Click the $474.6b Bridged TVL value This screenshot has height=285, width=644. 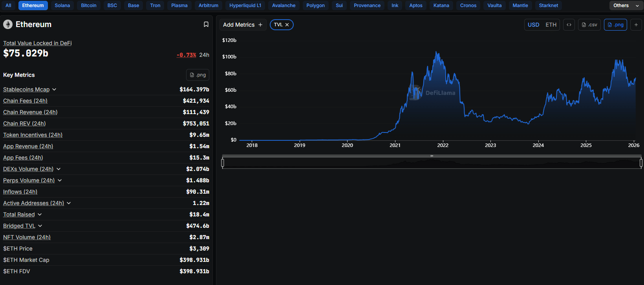[198, 226]
